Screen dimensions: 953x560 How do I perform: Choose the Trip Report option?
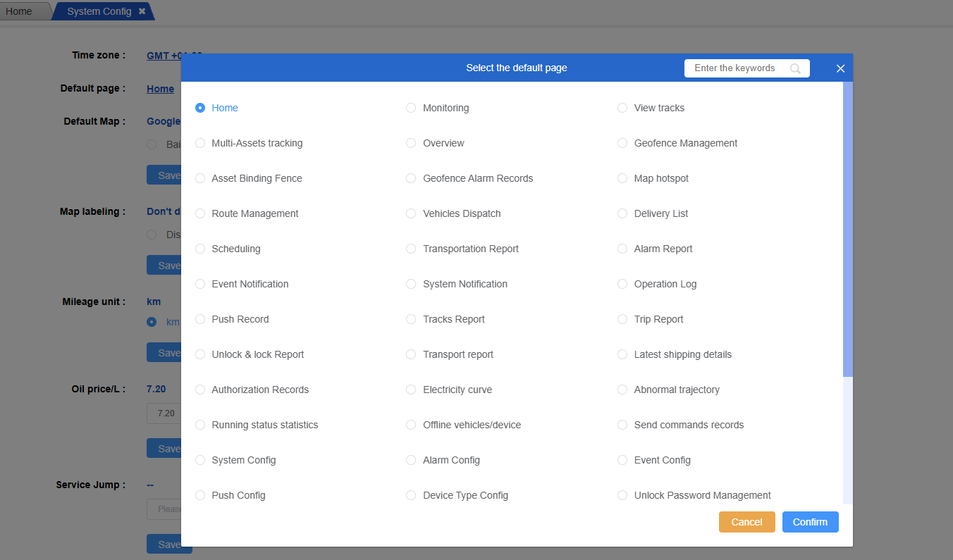pos(622,319)
